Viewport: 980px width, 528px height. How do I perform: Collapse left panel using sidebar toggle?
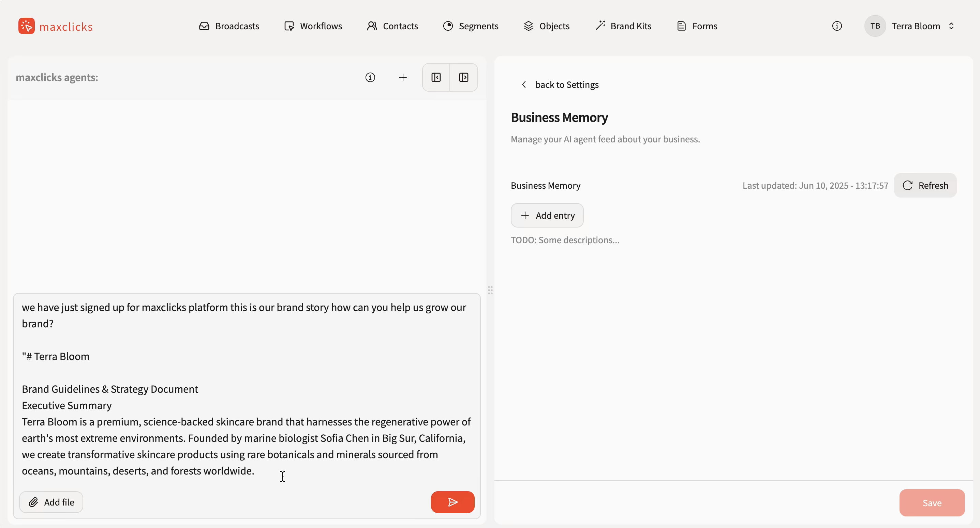point(436,78)
